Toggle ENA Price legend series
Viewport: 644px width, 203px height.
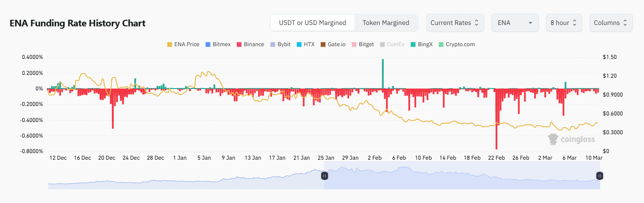coord(184,44)
